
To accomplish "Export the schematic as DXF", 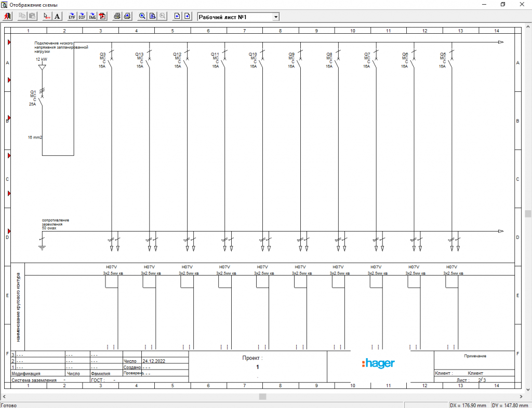I will 82,17.
